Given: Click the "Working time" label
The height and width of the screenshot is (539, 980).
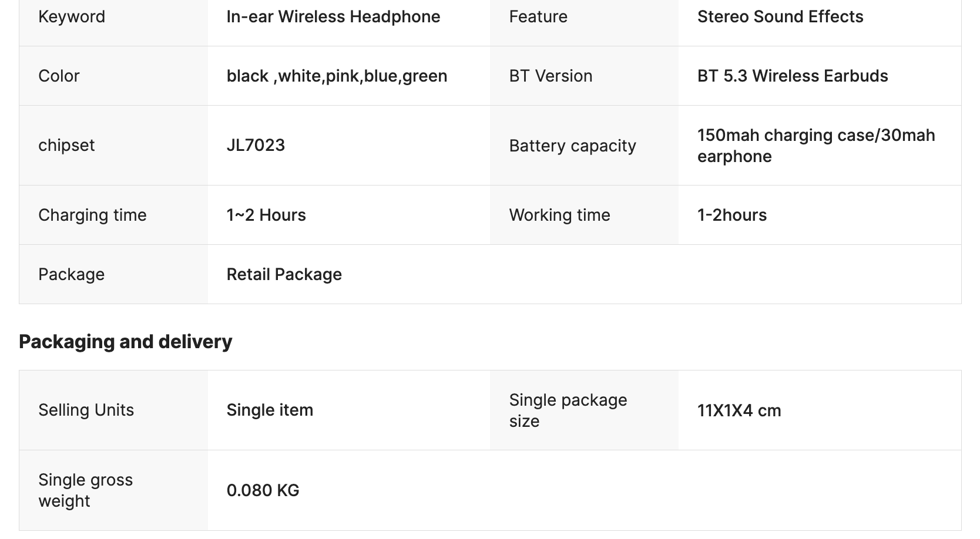Looking at the screenshot, I should pyautogui.click(x=559, y=215).
